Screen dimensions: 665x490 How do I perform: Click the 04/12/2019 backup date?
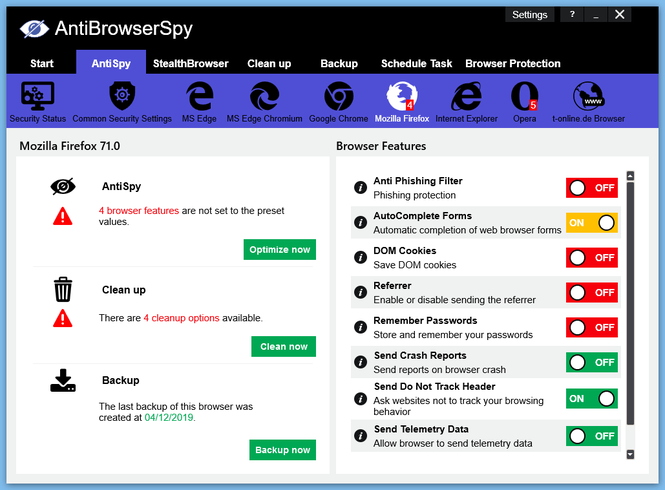[169, 417]
